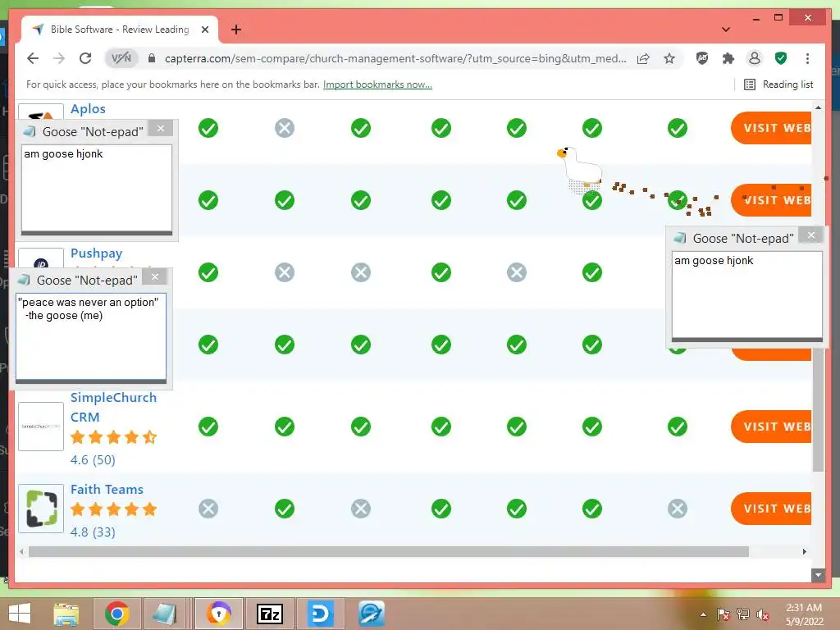Close the peace quote Goose Not-epad

[155, 277]
